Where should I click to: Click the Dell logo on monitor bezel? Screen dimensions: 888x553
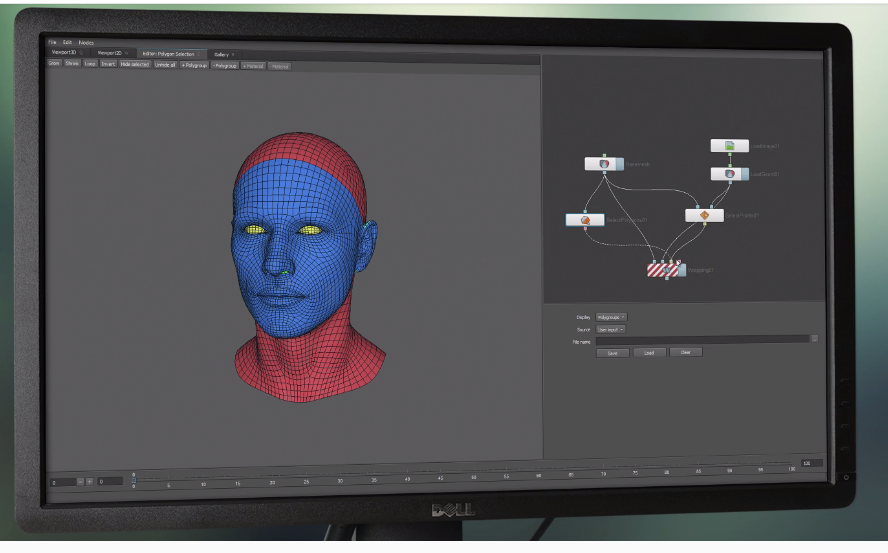tap(453, 510)
